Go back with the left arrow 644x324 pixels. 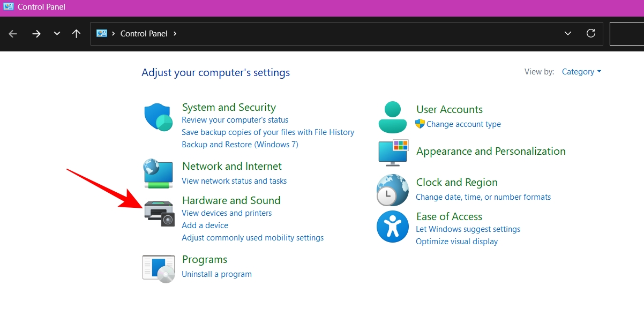[13, 34]
